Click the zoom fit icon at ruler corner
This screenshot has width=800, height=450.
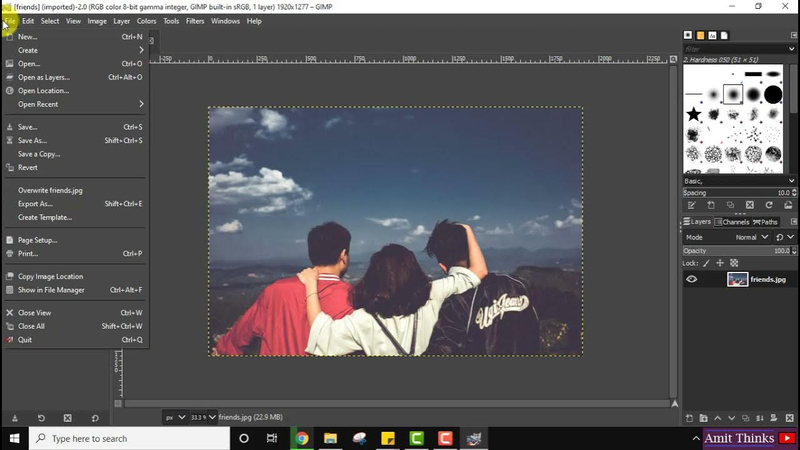[x=673, y=59]
